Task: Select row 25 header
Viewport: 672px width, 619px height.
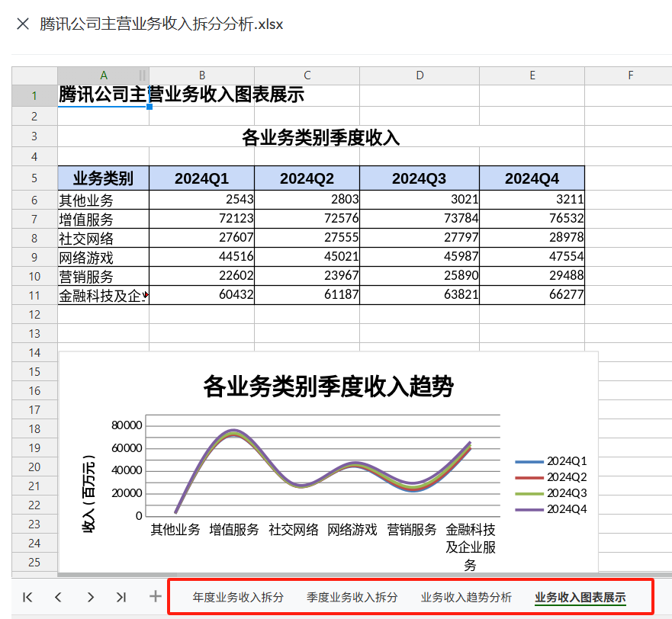Action: click(x=35, y=562)
